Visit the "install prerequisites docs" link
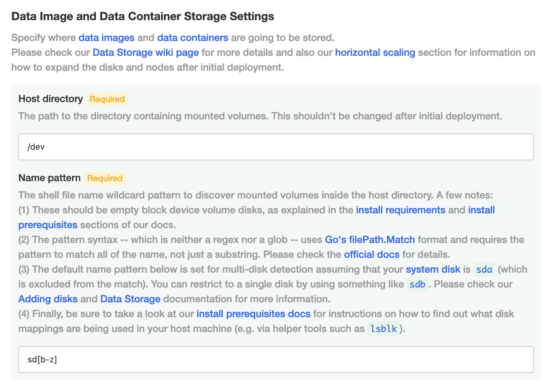 pyautogui.click(x=253, y=314)
